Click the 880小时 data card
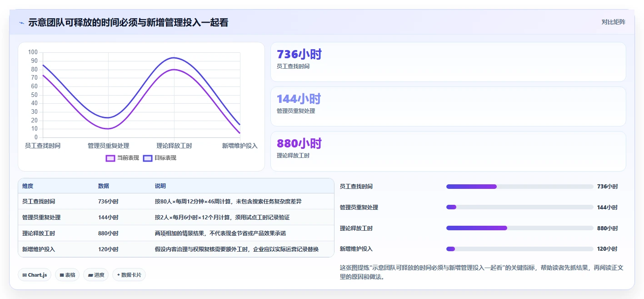The height and width of the screenshot is (299, 644). (x=448, y=151)
